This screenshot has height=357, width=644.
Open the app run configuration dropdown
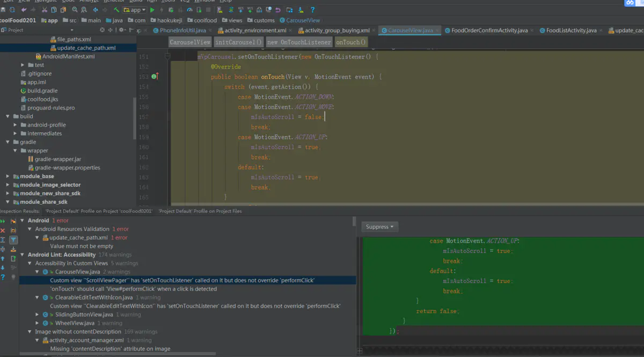point(134,10)
